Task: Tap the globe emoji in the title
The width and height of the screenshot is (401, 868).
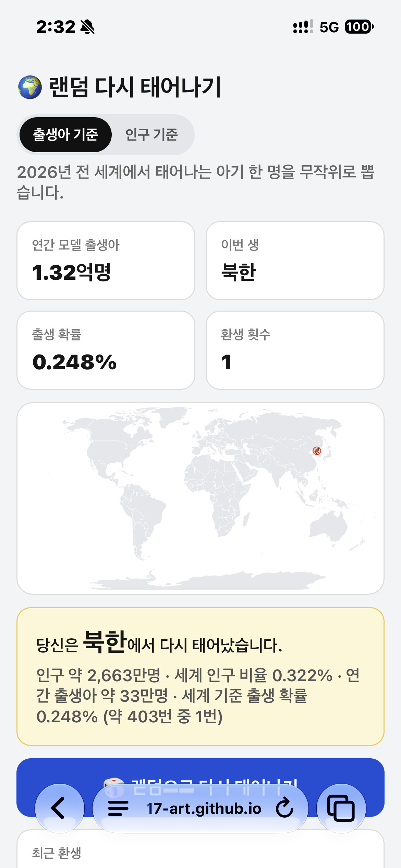Action: 30,87
